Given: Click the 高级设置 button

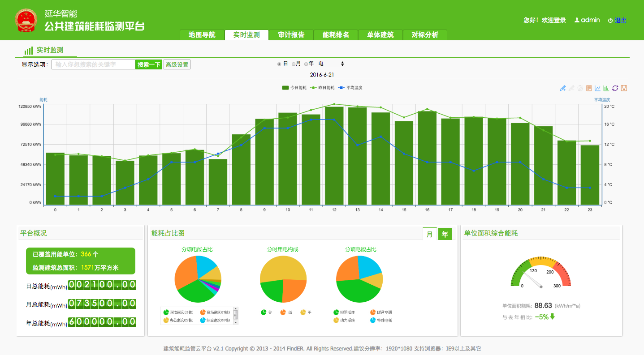Looking at the screenshot, I should 177,64.
